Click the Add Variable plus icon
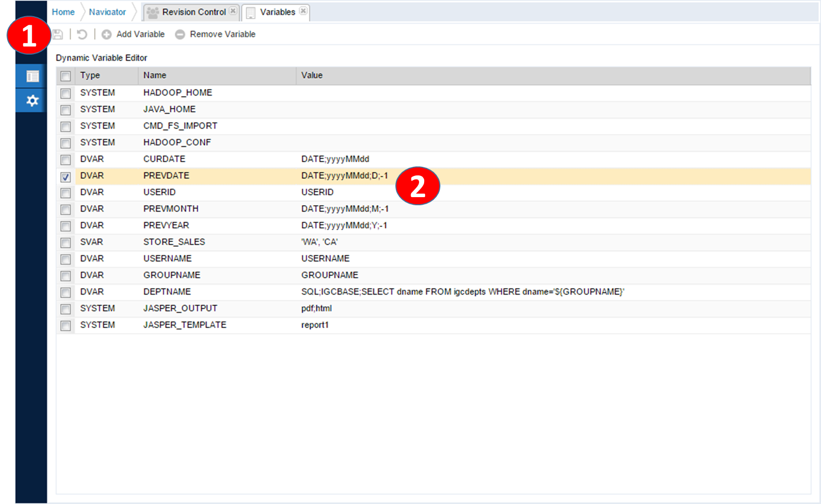The width and height of the screenshot is (821, 504). coord(107,34)
